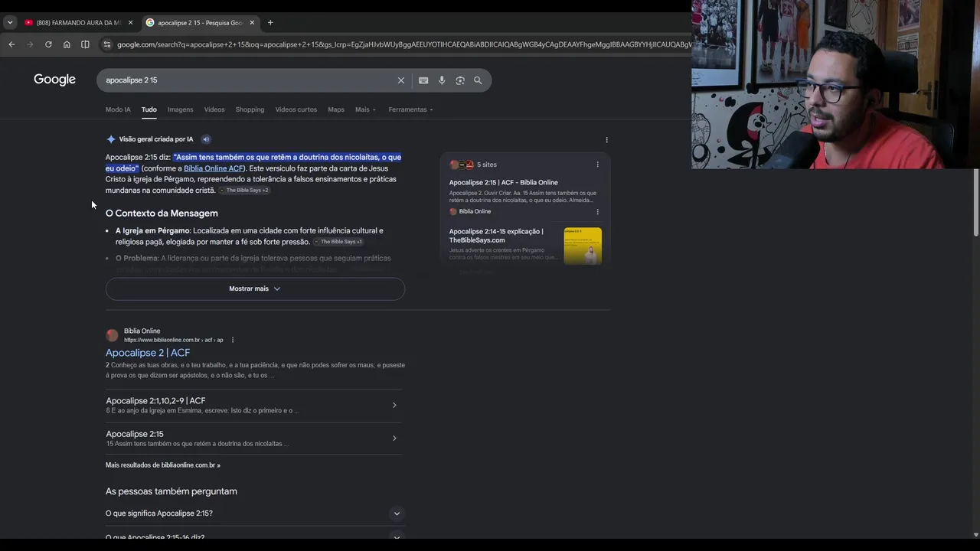This screenshot has height=551, width=980.
Task: Close the FARMANDO AURA YouTube tab
Action: point(130,23)
